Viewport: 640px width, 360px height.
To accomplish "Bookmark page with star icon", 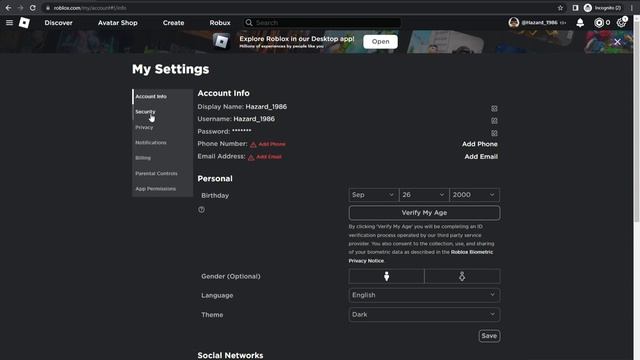I will tap(560, 8).
